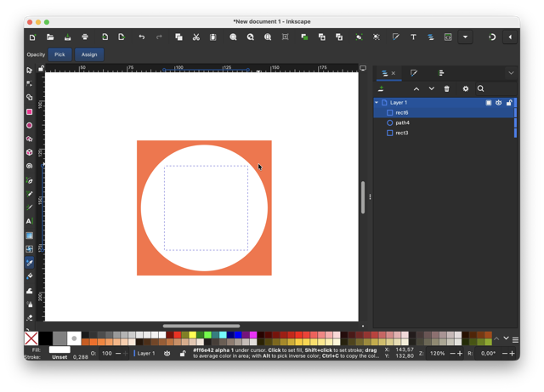Screen dimensions: 544x392
Task: Toggle Pick opacity option
Action: (x=59, y=54)
